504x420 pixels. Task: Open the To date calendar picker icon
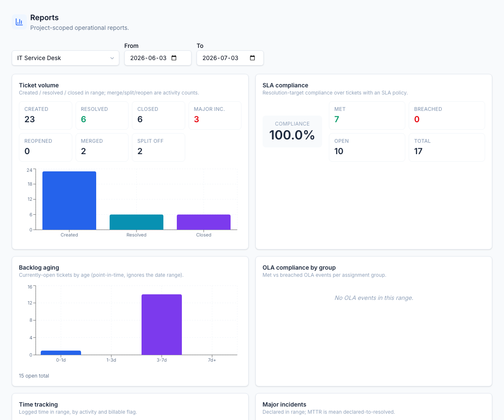coord(252,58)
